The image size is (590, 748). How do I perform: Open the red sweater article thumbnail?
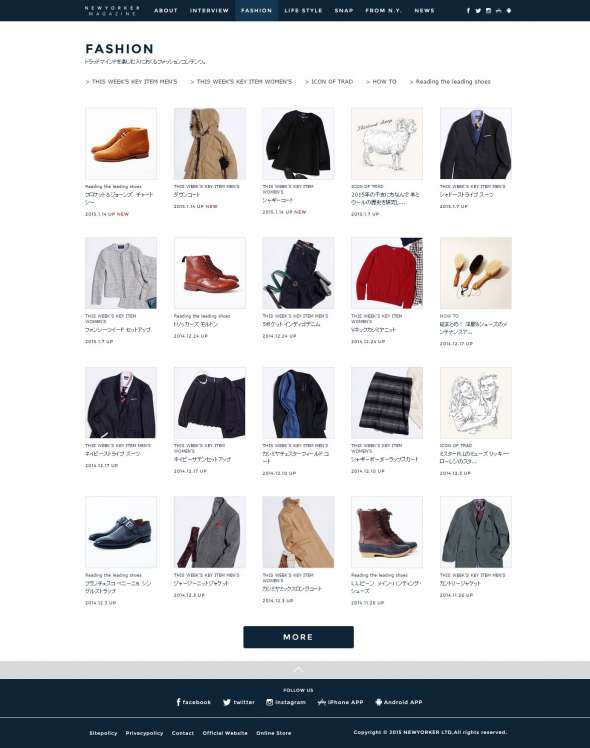click(387, 273)
